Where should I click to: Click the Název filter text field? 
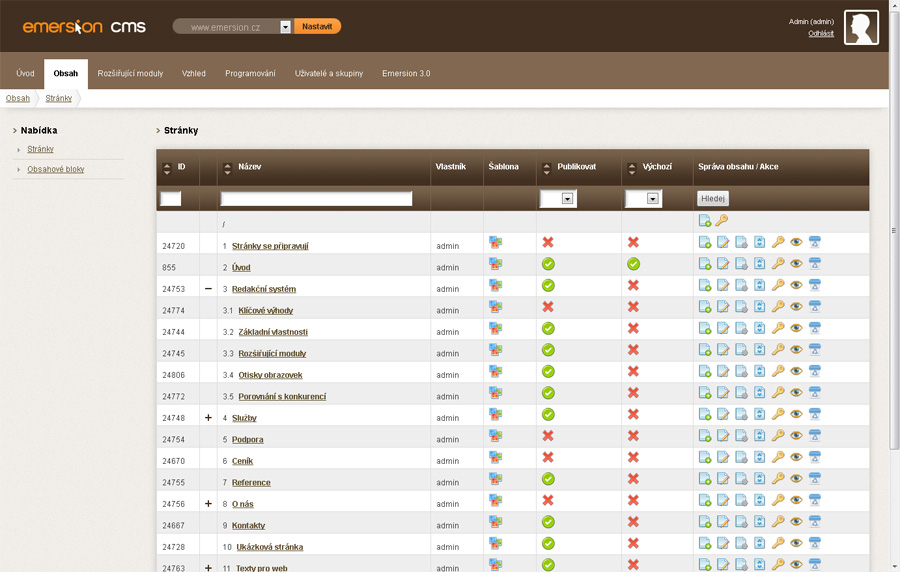point(316,199)
